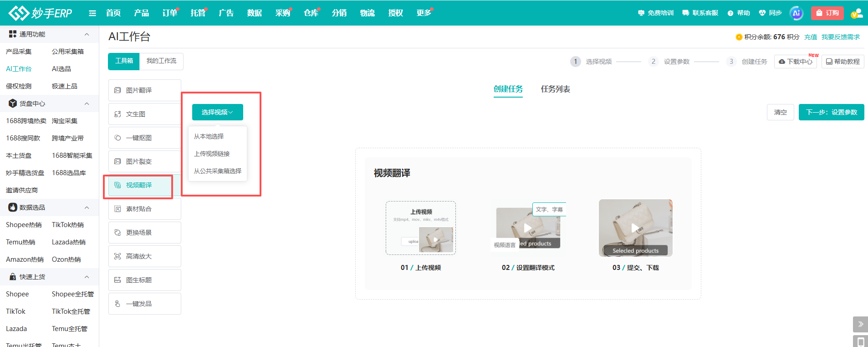Open the 图生标题 tool
Viewport: 868px width, 347px height.
[x=144, y=280]
